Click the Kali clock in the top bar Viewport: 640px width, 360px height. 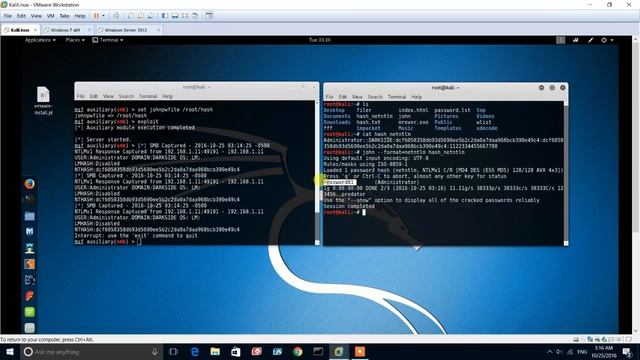tap(320, 40)
